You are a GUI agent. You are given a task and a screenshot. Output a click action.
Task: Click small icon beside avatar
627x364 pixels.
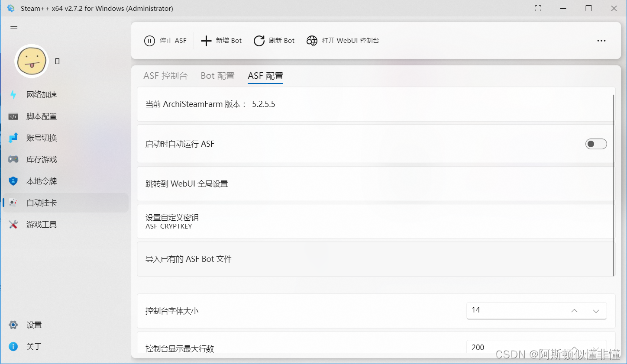(x=57, y=61)
